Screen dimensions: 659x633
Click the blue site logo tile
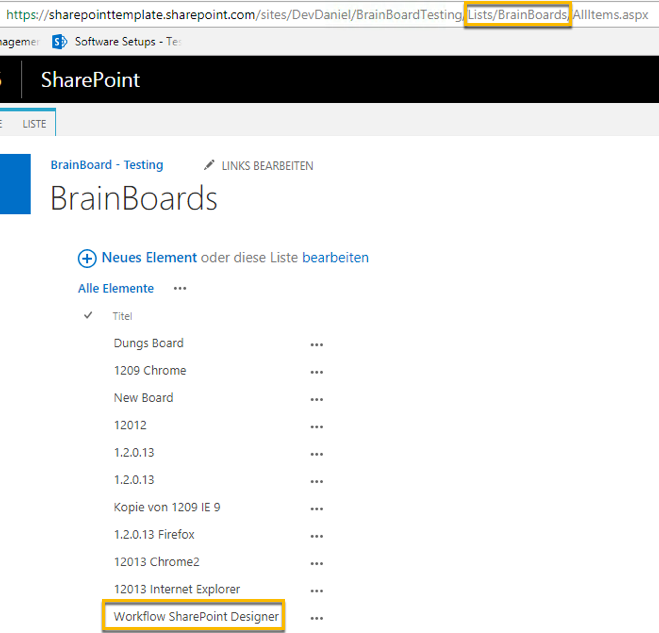[x=15, y=184]
